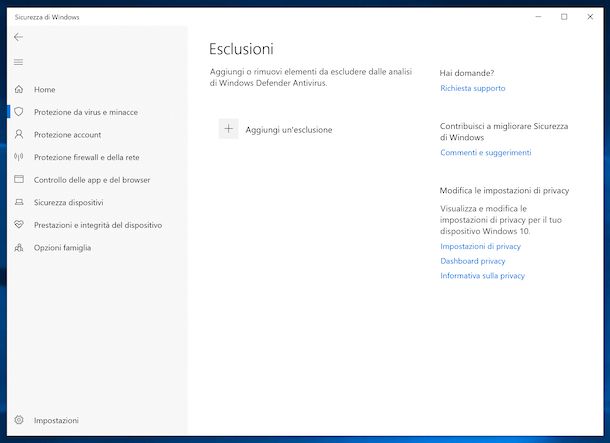Click the heart icon for device performance
The image size is (610, 443).
pos(19,224)
